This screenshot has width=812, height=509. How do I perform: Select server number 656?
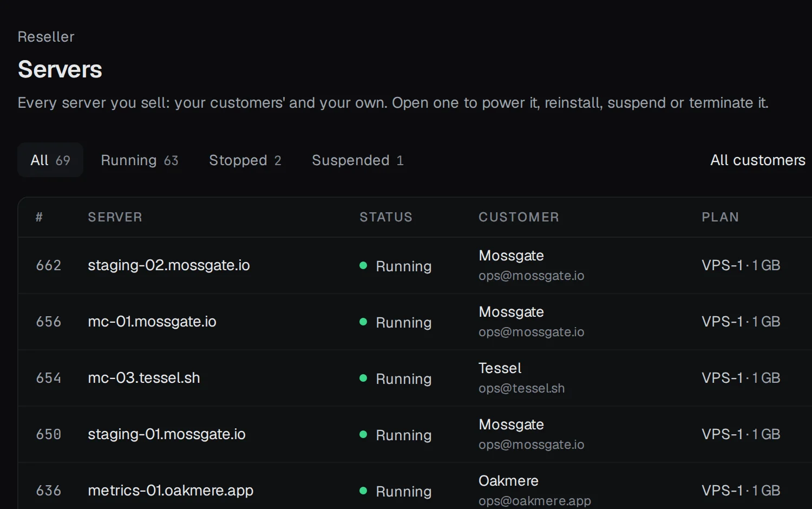coord(49,322)
